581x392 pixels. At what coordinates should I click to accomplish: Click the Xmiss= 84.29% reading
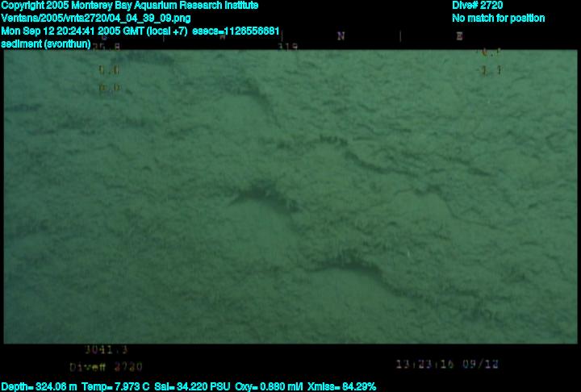point(341,386)
